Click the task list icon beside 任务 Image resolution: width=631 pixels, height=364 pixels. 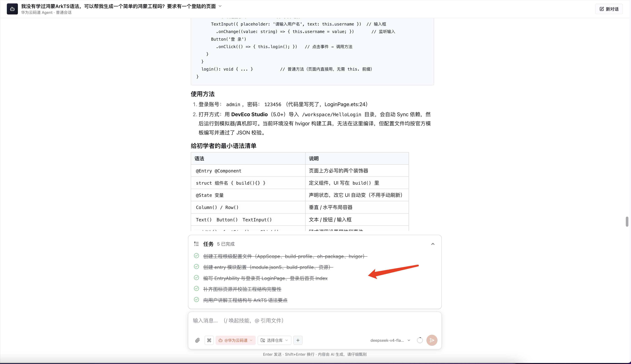pos(196,244)
